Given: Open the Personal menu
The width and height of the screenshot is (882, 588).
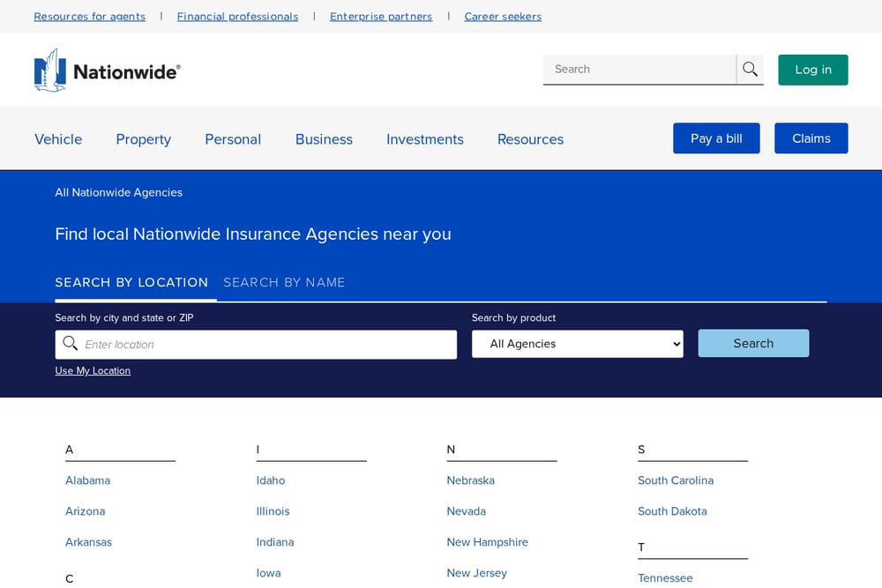Looking at the screenshot, I should pos(233,139).
